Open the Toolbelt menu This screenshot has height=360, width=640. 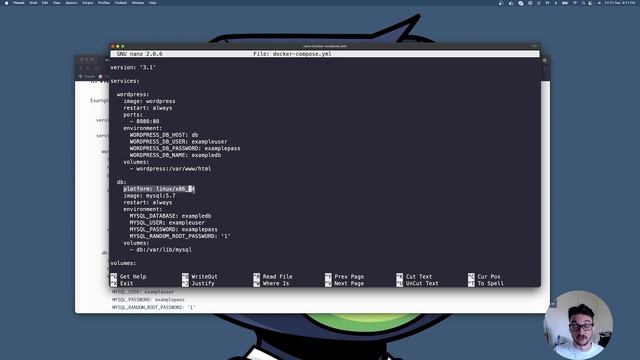[x=120, y=3]
